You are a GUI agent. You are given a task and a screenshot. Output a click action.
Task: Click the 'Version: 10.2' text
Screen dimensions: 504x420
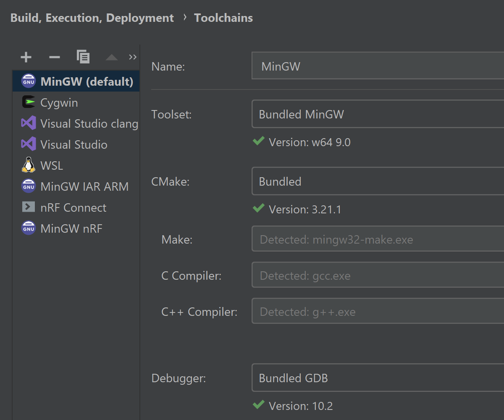pos(301,406)
